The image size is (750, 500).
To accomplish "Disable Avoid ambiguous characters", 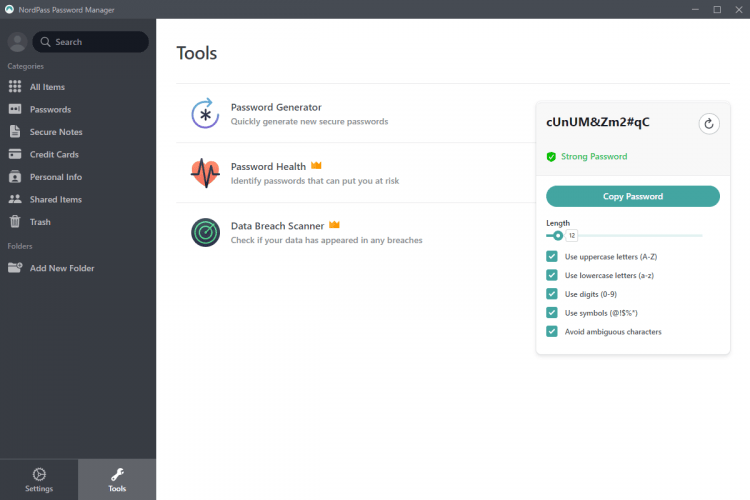I will point(551,331).
